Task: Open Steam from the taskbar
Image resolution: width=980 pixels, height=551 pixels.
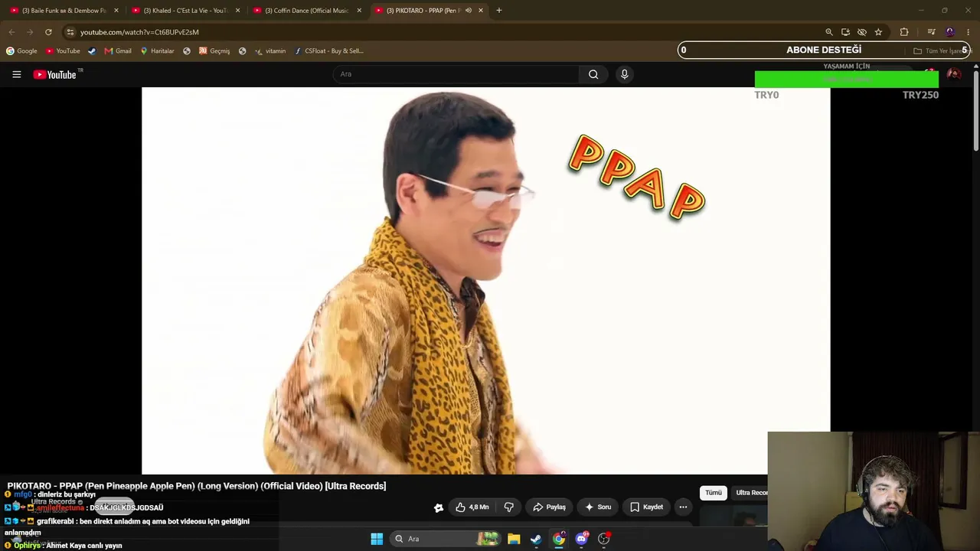Action: click(536, 539)
